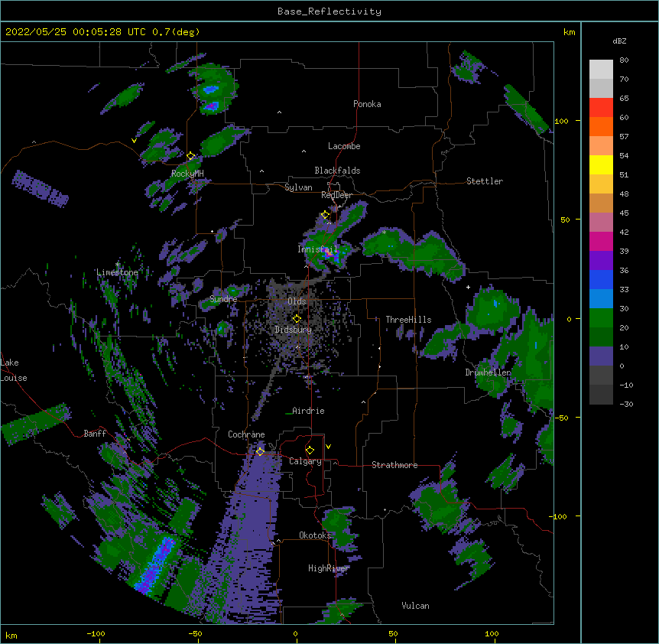Pick the orange swatch between 60 and 57
The width and height of the screenshot is (659, 644).
click(x=601, y=126)
